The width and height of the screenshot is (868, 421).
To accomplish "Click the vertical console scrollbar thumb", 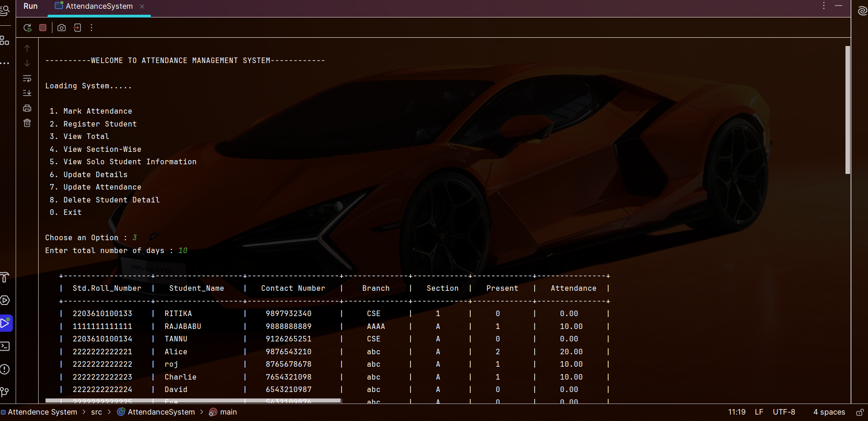I will pyautogui.click(x=848, y=110).
